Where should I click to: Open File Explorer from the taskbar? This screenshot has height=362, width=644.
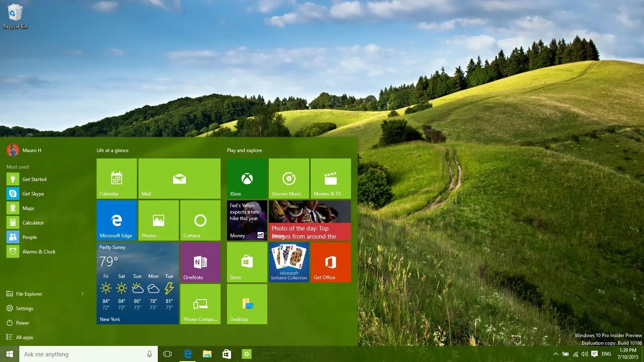coord(207,354)
